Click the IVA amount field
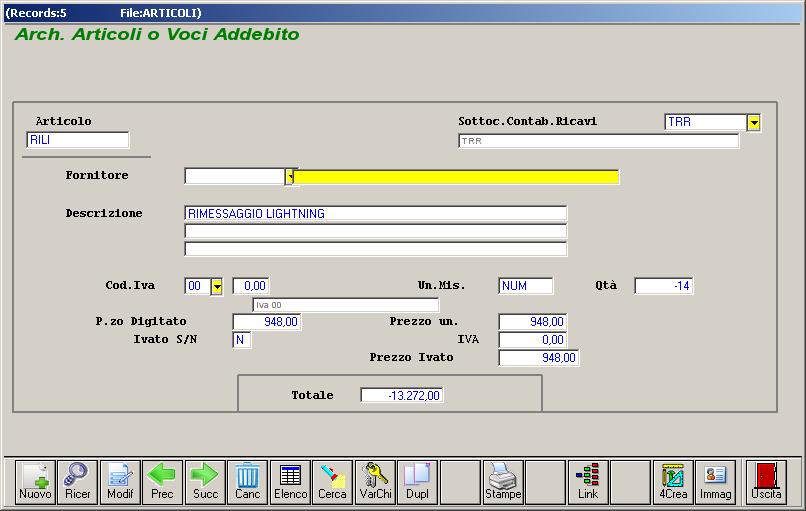The height and width of the screenshot is (511, 806). [x=533, y=340]
